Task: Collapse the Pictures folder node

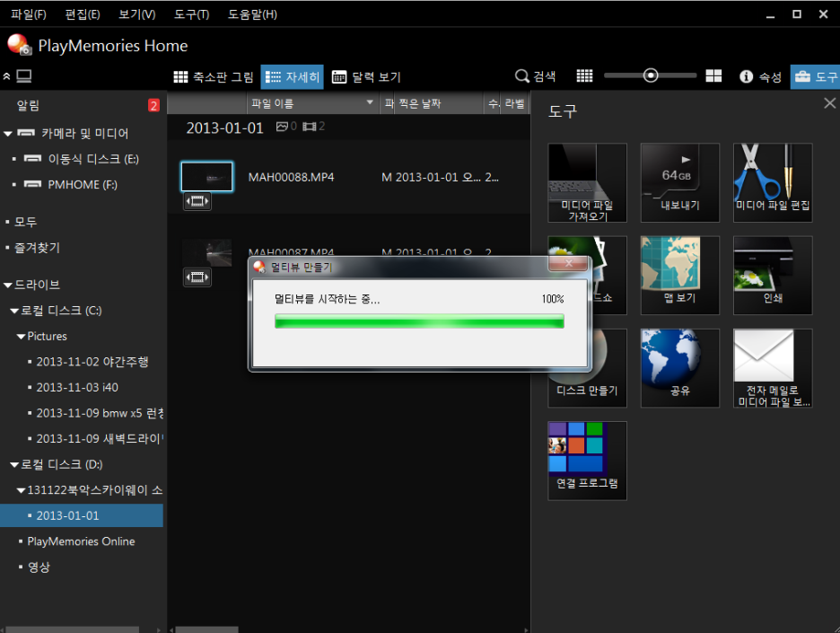Action: coord(21,337)
